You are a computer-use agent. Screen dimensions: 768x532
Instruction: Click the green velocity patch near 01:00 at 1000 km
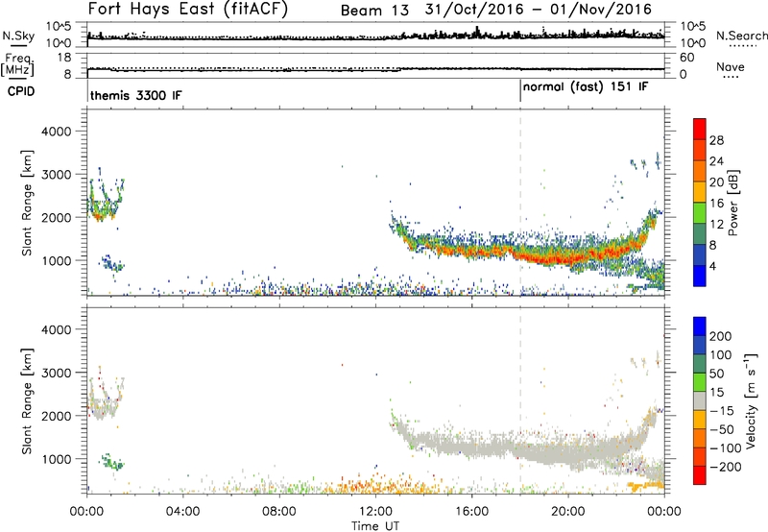click(x=112, y=462)
